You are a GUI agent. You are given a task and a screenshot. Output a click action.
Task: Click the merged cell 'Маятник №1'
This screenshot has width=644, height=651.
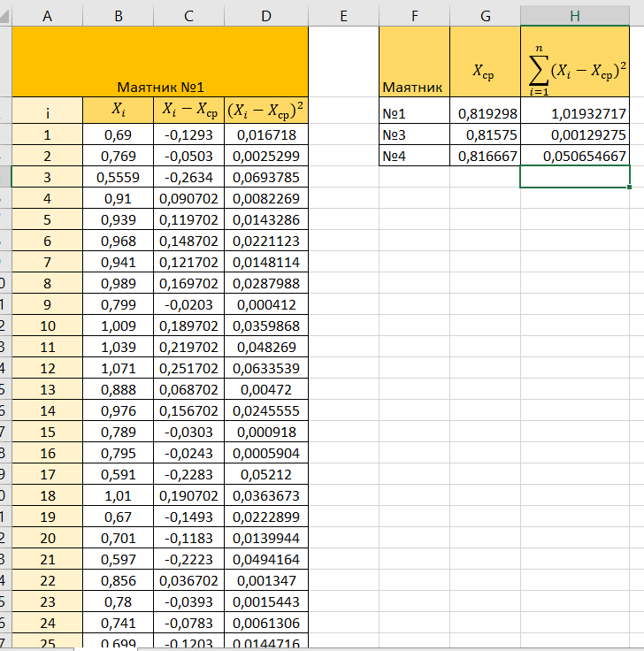[x=160, y=61]
